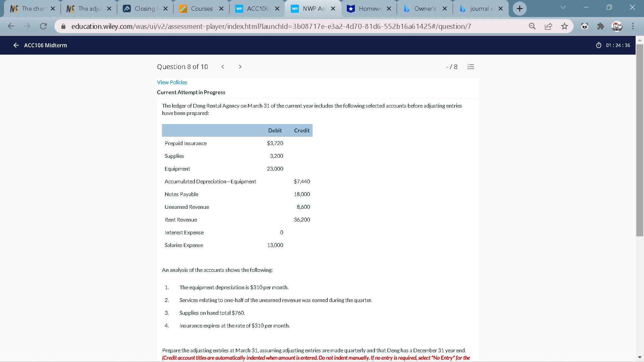Viewport: 644px width, 362px height.
Task: Open the zoom magnifier icon in address bar
Action: pyautogui.click(x=532, y=26)
